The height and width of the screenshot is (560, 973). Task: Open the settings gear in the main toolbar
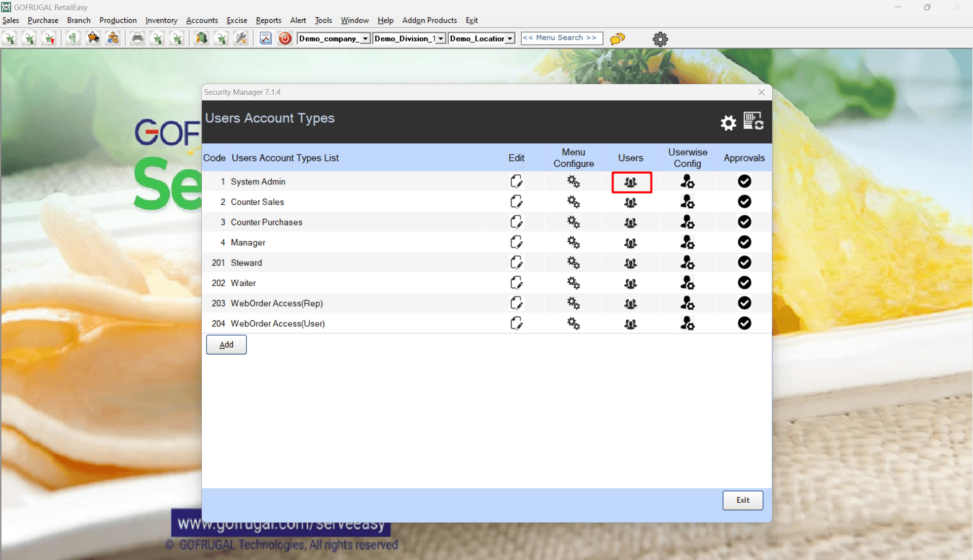pyautogui.click(x=660, y=39)
